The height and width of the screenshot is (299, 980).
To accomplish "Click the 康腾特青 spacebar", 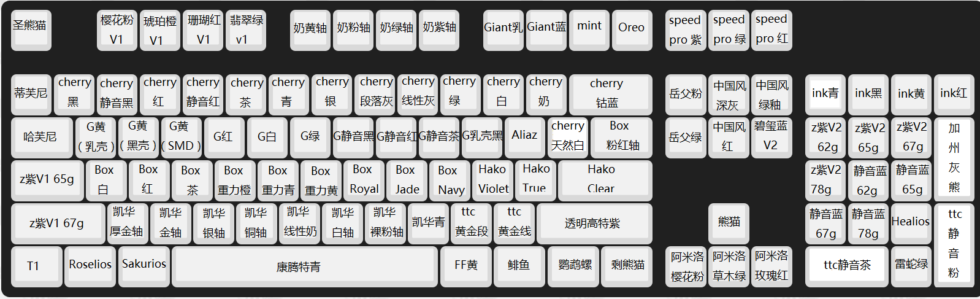I will click(305, 266).
